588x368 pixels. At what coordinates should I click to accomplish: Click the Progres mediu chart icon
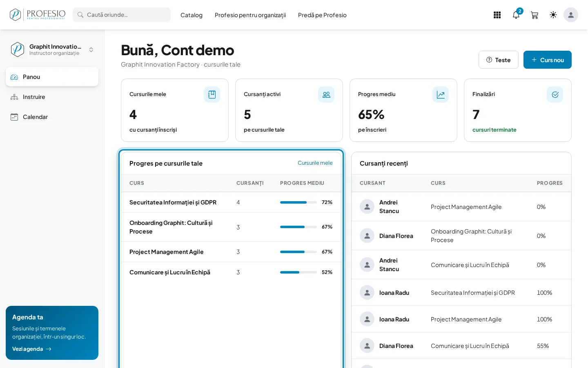point(441,94)
